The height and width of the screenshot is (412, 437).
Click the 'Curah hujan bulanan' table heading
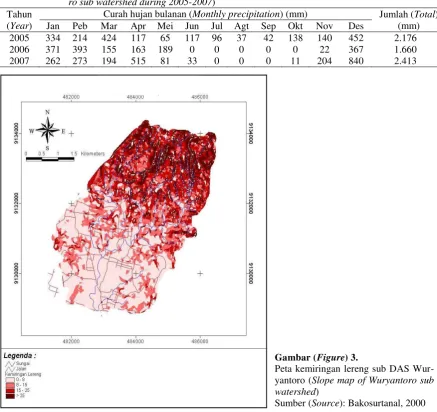[146, 14]
